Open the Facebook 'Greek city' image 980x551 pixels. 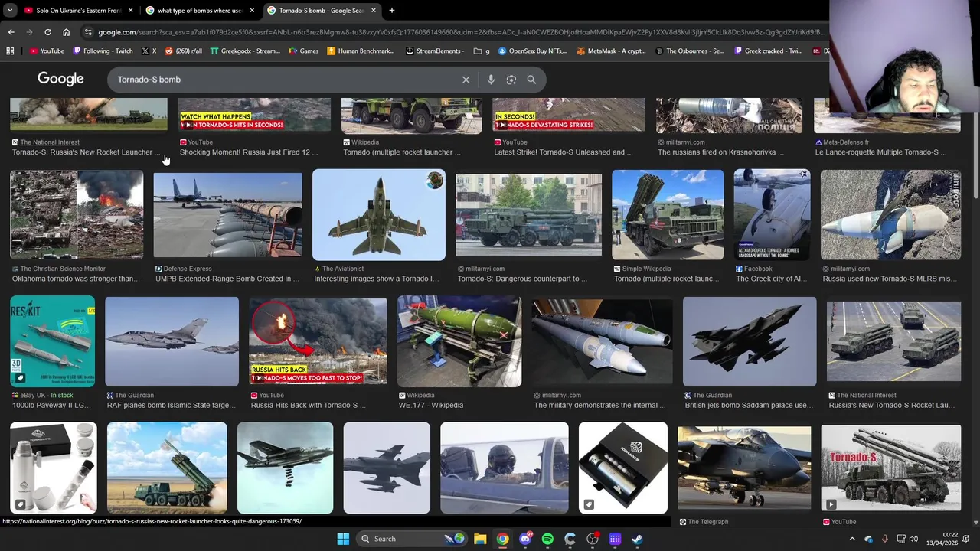pyautogui.click(x=772, y=215)
